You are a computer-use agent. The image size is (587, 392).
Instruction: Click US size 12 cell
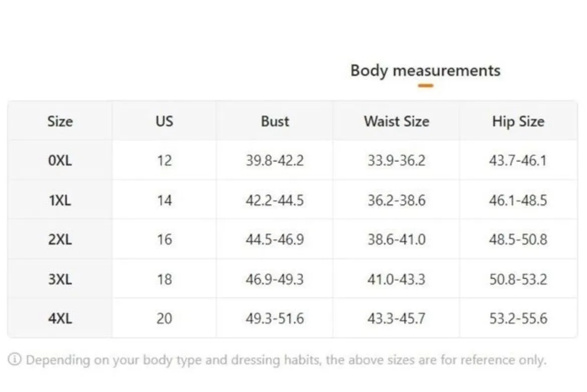(x=165, y=160)
